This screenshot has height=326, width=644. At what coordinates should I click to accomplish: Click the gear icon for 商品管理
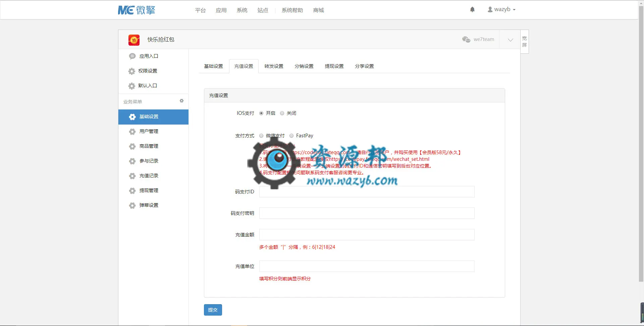tap(132, 146)
